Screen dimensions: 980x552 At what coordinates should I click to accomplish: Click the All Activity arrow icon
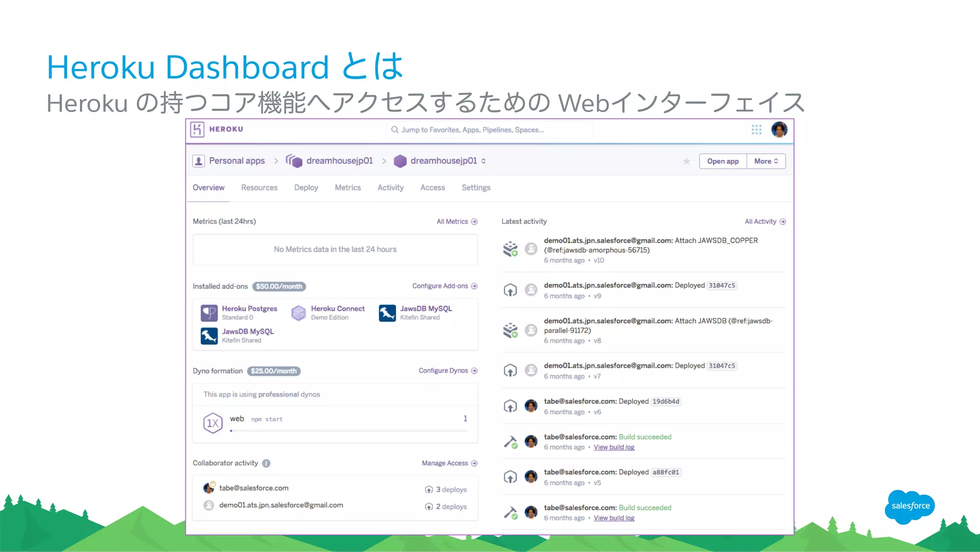(783, 222)
